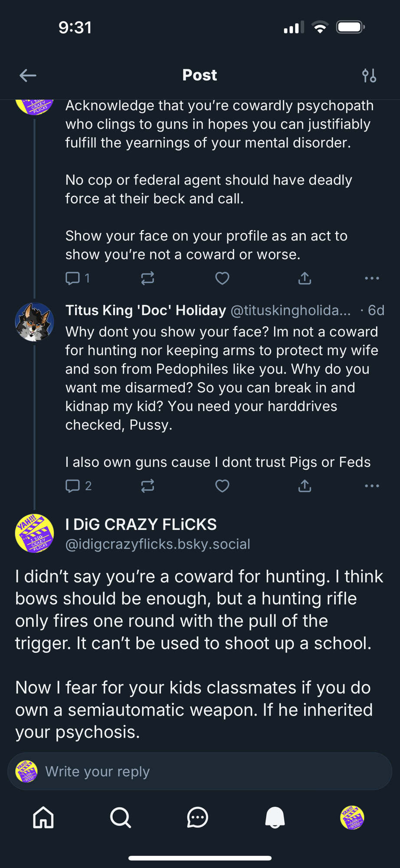Open the Chat messages tab

[197, 818]
